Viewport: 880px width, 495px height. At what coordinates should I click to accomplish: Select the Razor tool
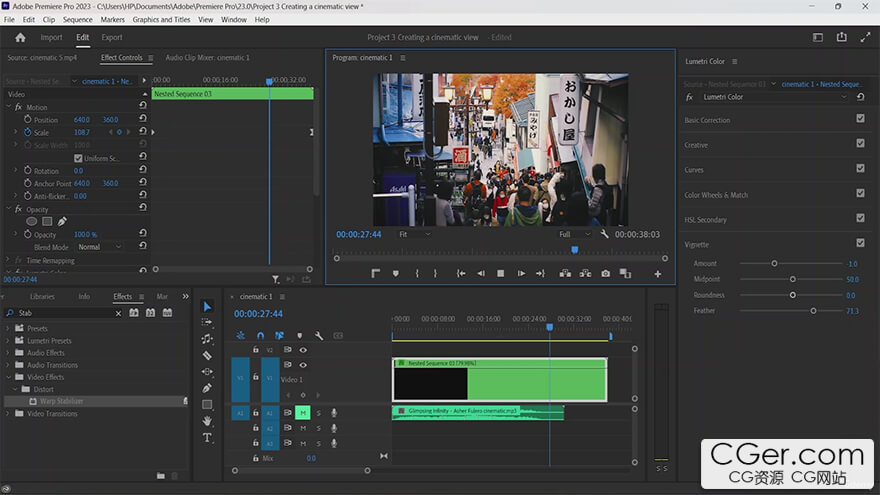click(x=207, y=355)
